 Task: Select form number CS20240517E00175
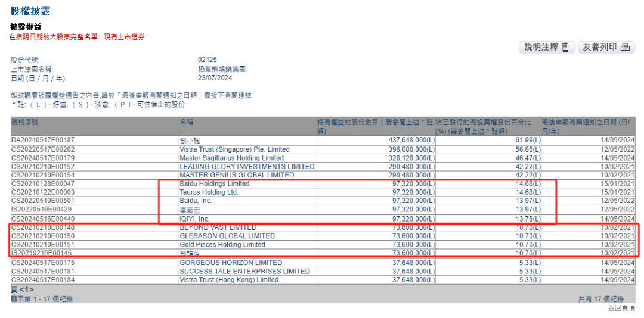(43, 263)
